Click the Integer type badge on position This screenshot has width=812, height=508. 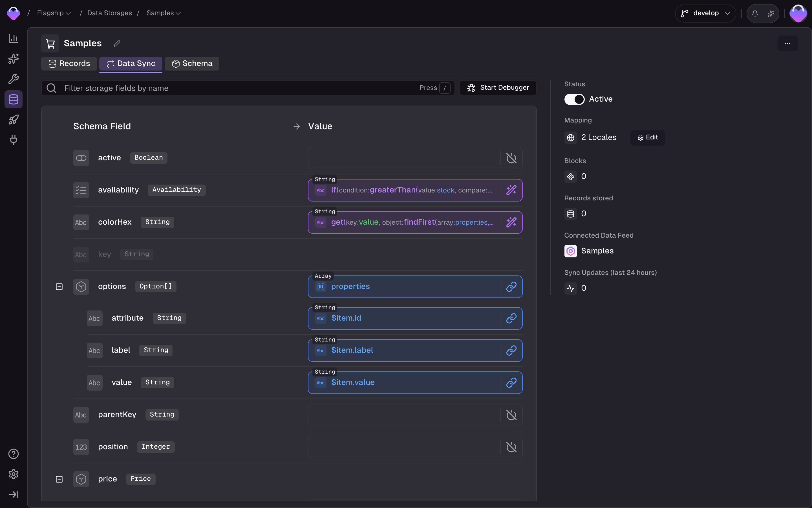pyautogui.click(x=156, y=446)
